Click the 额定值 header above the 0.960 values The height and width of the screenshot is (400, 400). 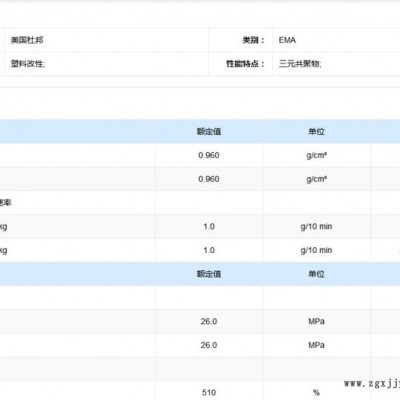209,131
